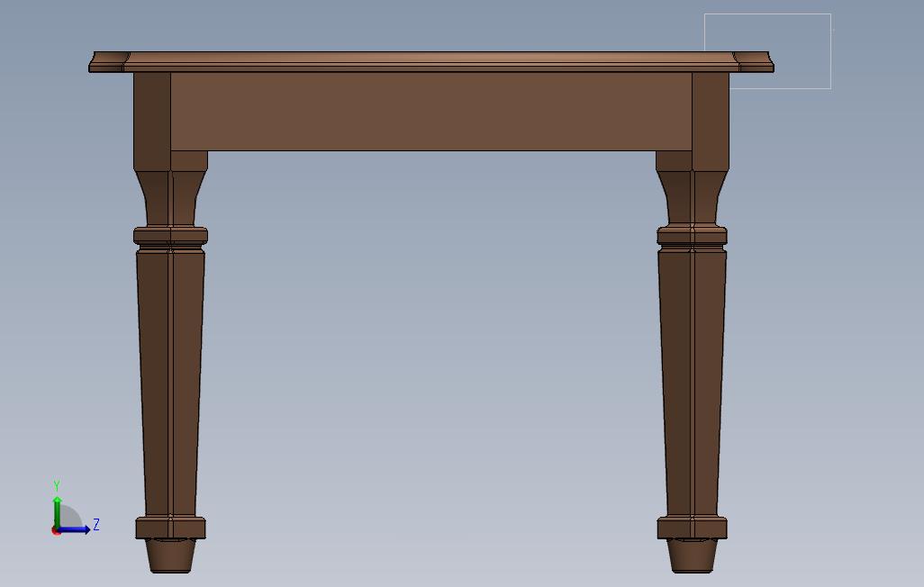The height and width of the screenshot is (587, 924).
Task: Select the right leg's upper square post
Action: click(x=711, y=122)
